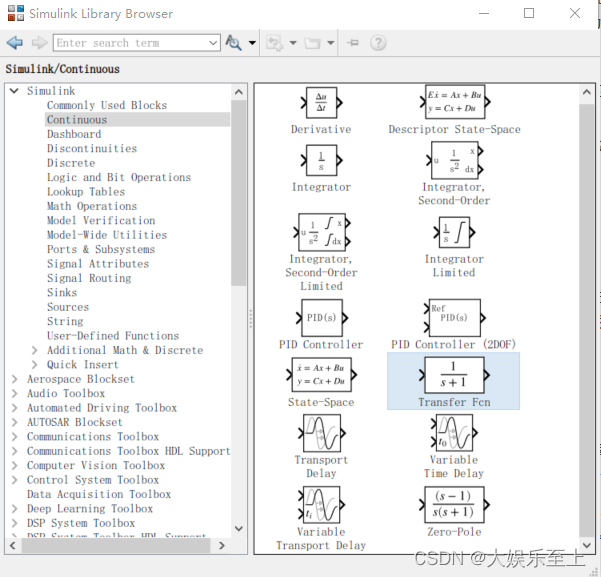Open search options dropdown arrow
Image resolution: width=601 pixels, height=577 pixels.
point(252,43)
